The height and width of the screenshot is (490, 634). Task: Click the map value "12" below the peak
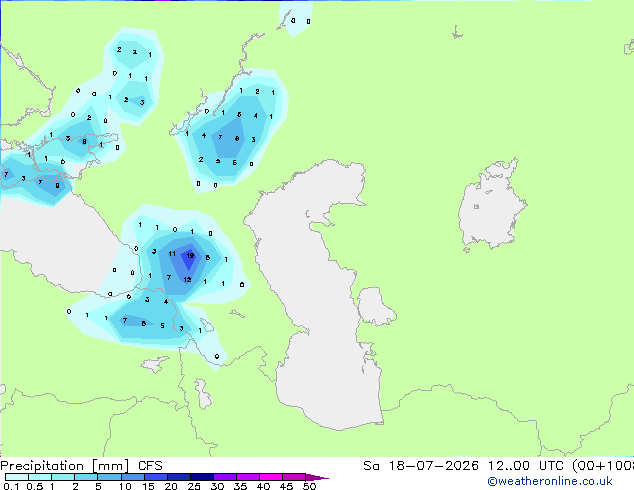pyautogui.click(x=187, y=279)
